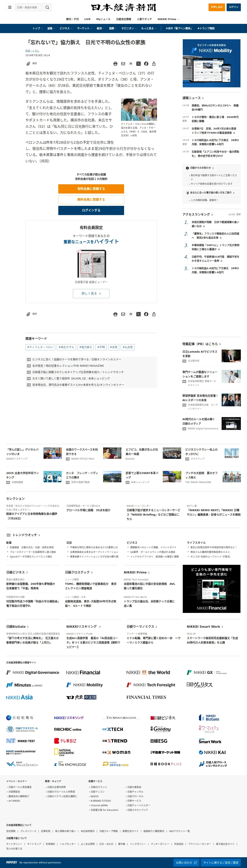The image size is (247, 868).
Task: Click the ログインする button
Action: point(91,210)
